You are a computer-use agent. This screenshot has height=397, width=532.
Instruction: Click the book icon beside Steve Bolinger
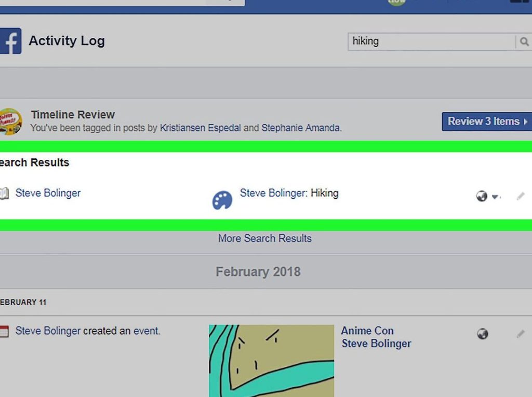4,194
